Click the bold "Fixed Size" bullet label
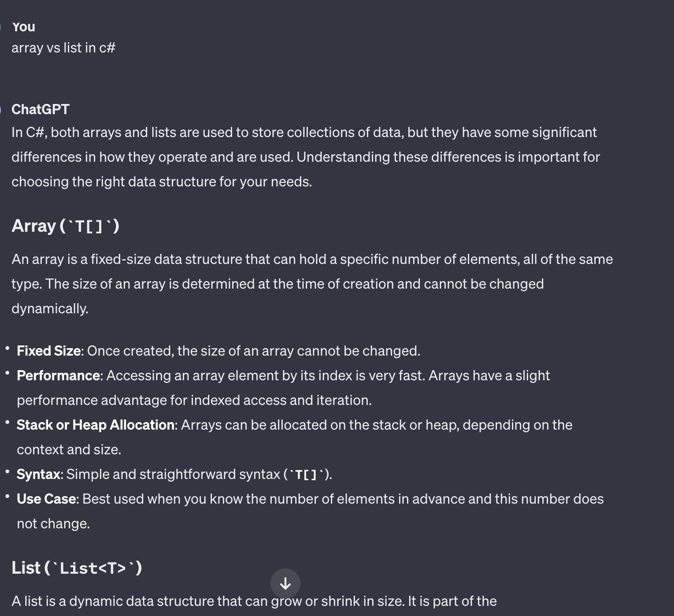This screenshot has height=616, width=674. click(49, 351)
